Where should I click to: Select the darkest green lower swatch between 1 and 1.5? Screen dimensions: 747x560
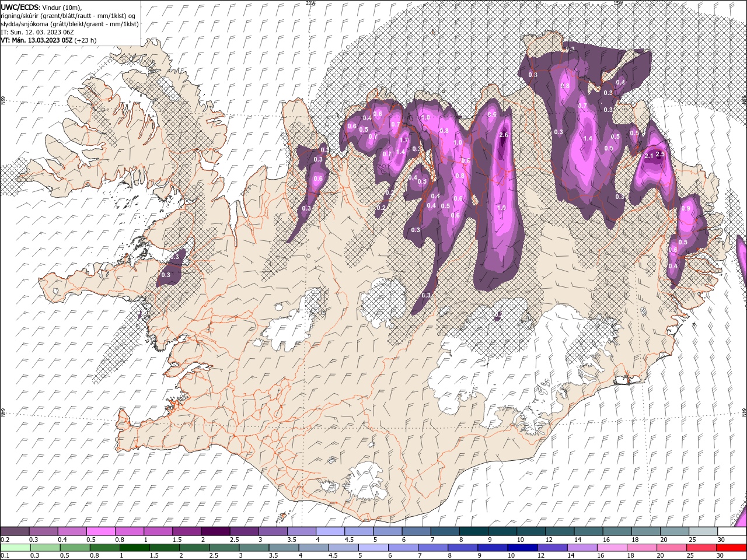pyautogui.click(x=135, y=548)
